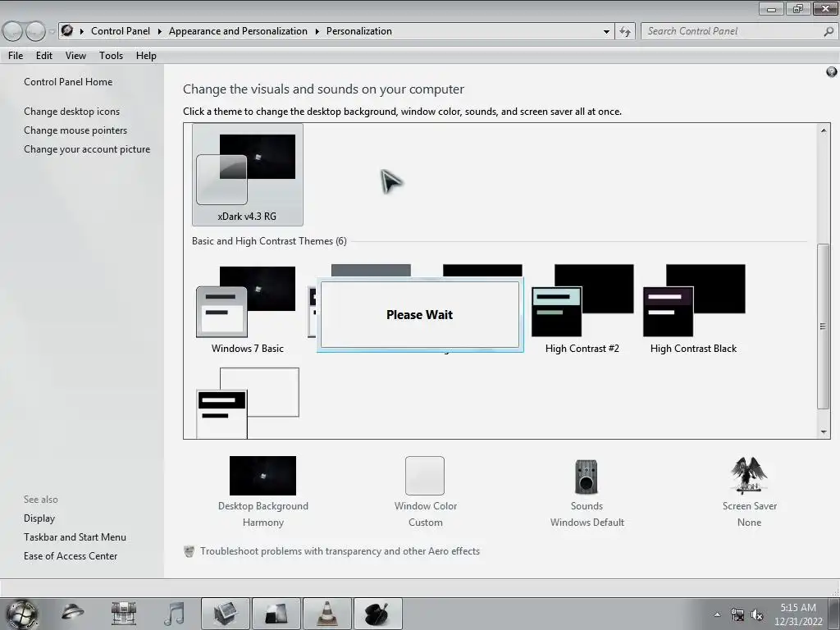The image size is (840, 630).
Task: Click the troubleshoot shield icon
Action: (x=189, y=551)
